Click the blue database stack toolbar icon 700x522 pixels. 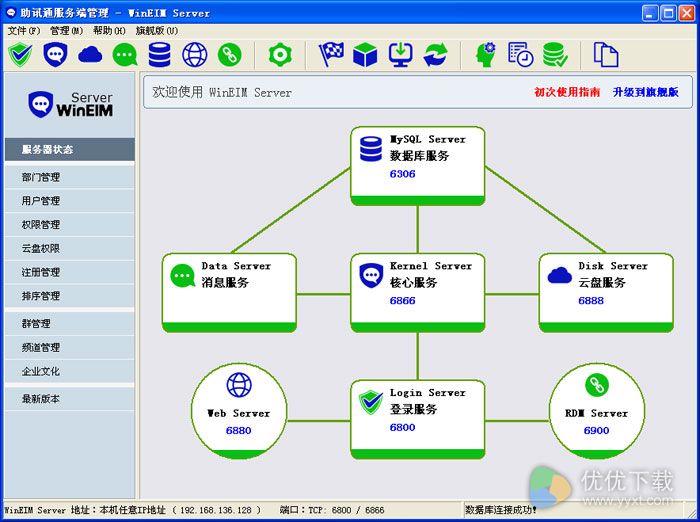(x=159, y=54)
